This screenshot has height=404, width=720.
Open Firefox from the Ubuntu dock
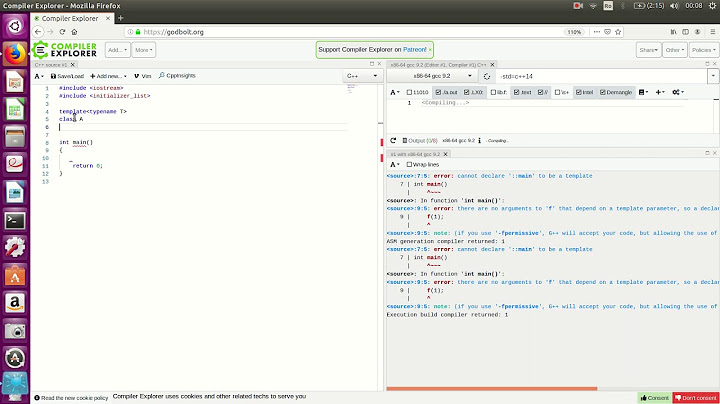15,55
